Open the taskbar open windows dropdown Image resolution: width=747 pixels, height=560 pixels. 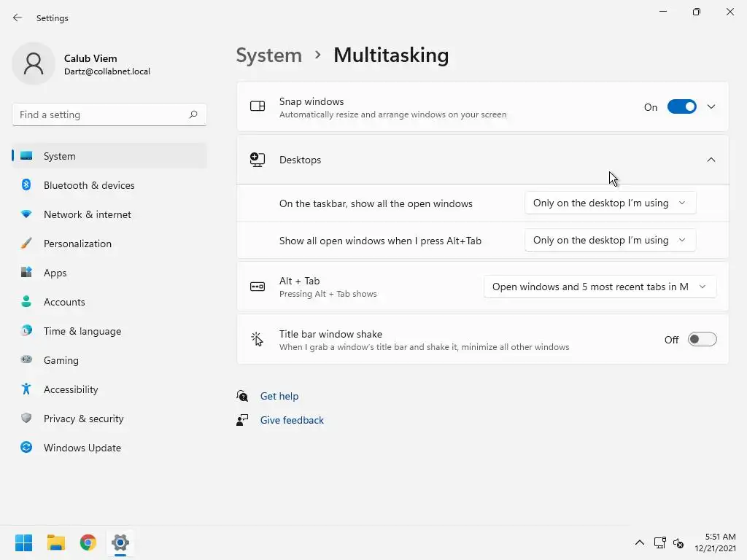(x=610, y=203)
